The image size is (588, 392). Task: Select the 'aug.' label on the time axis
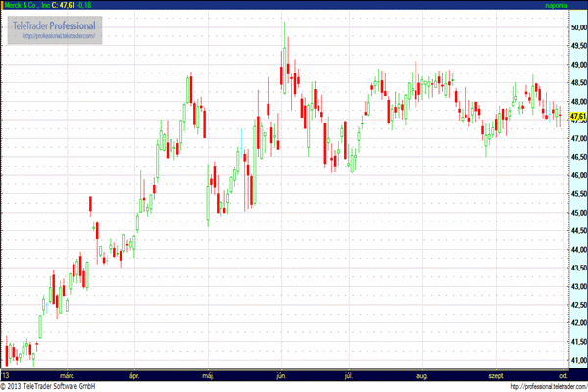point(422,374)
